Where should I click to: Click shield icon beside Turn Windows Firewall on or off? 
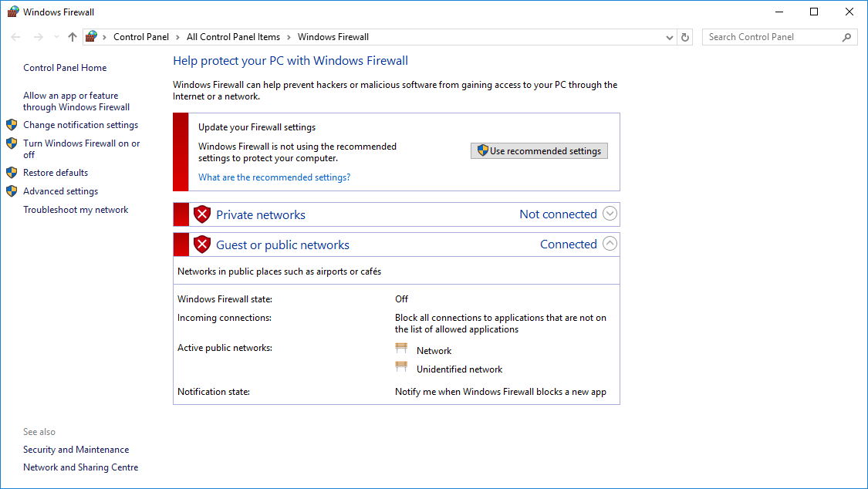point(12,143)
